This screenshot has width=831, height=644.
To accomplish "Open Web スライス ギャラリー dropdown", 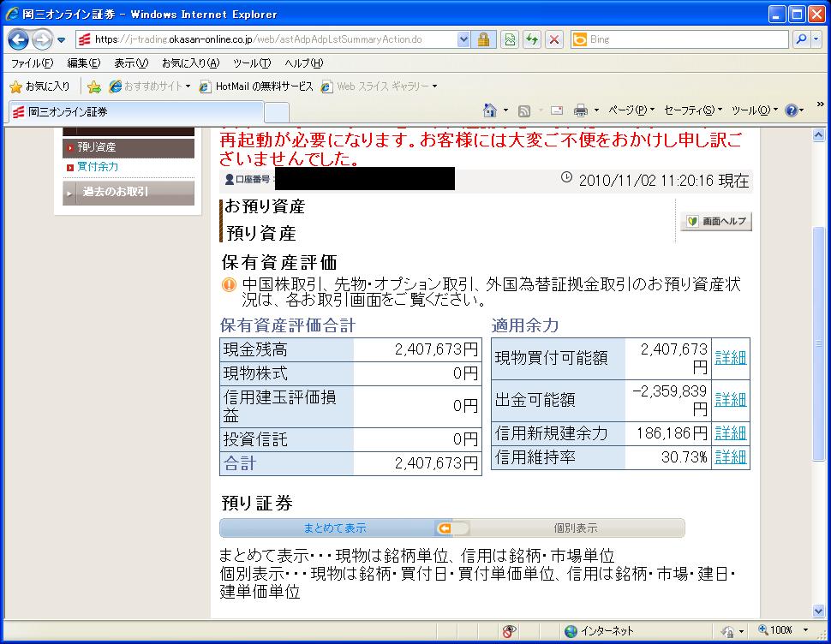I will tap(380, 86).
